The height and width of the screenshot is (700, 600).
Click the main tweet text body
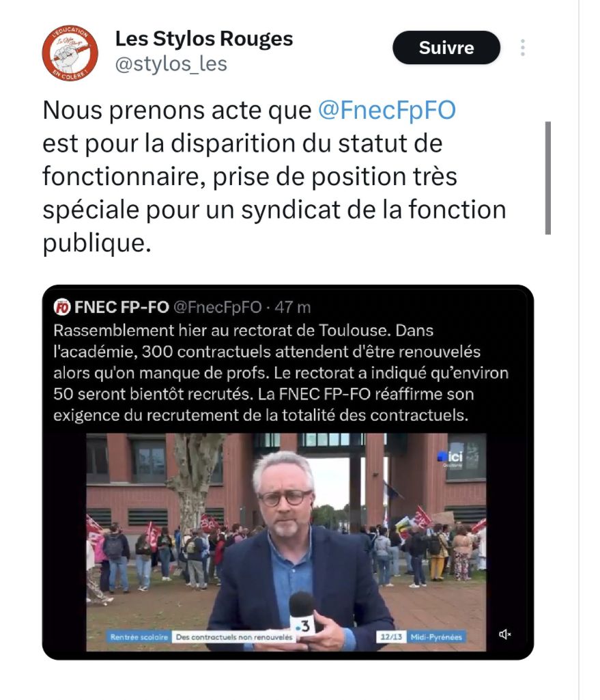[x=274, y=176]
